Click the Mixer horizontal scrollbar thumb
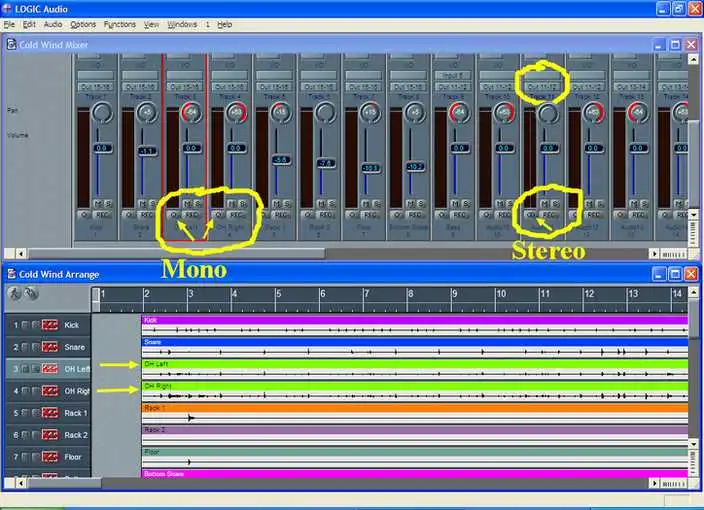Image resolution: width=704 pixels, height=510 pixels. pos(176,254)
